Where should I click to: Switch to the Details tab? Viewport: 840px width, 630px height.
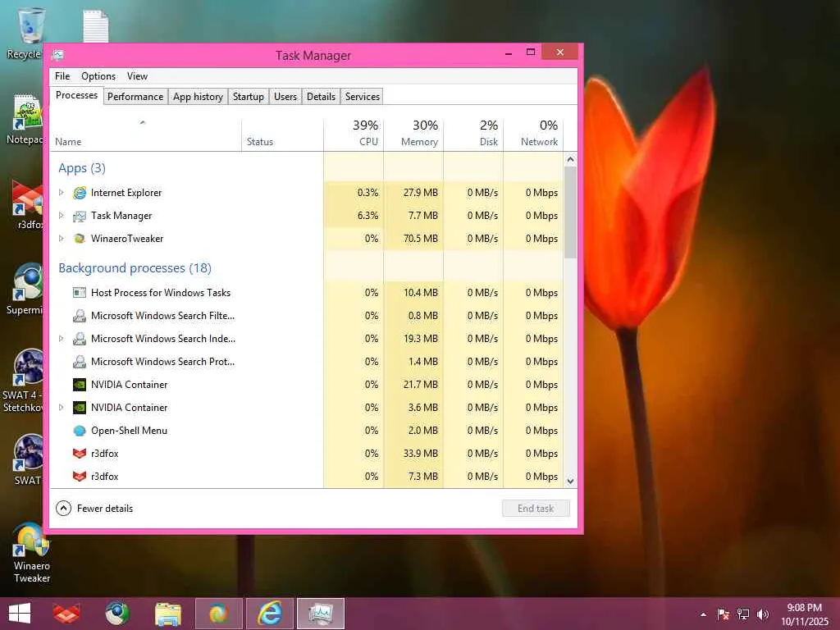pos(321,97)
